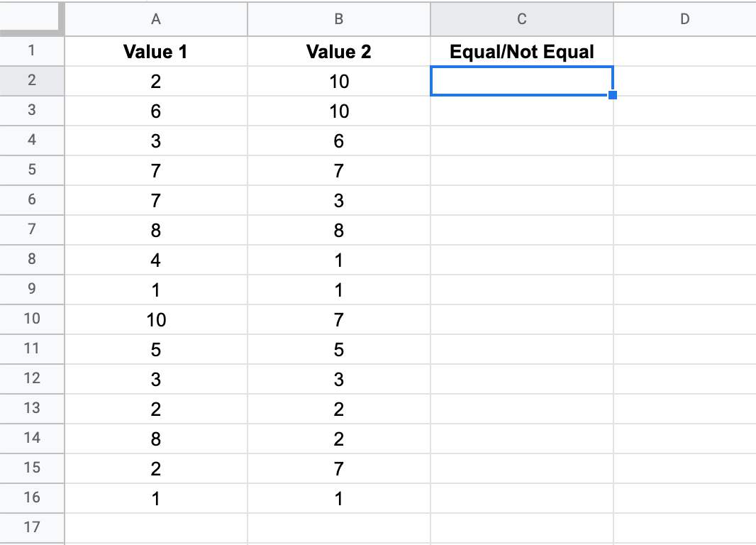Select the cell containing 10 in column A
The height and width of the screenshot is (545, 756).
click(x=155, y=319)
